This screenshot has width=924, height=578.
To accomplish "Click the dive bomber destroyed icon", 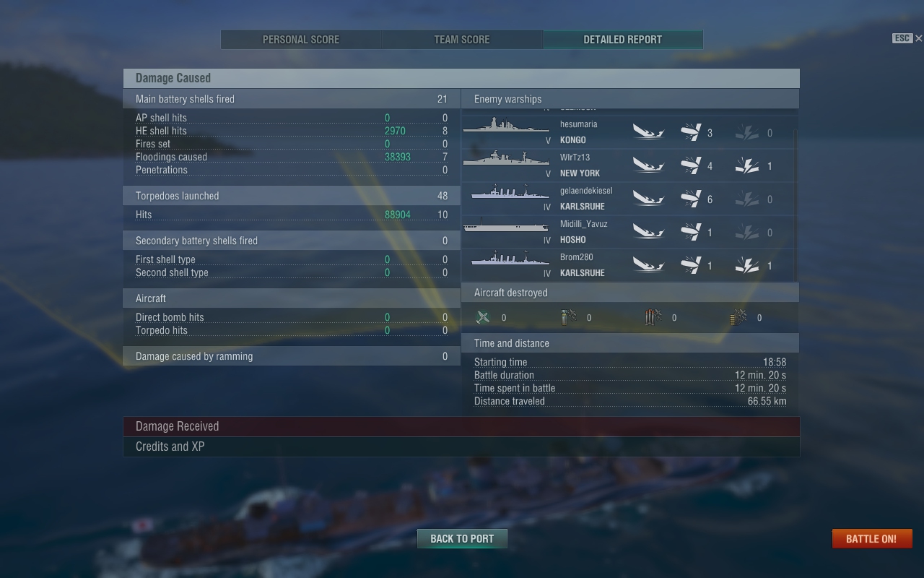I will [569, 317].
